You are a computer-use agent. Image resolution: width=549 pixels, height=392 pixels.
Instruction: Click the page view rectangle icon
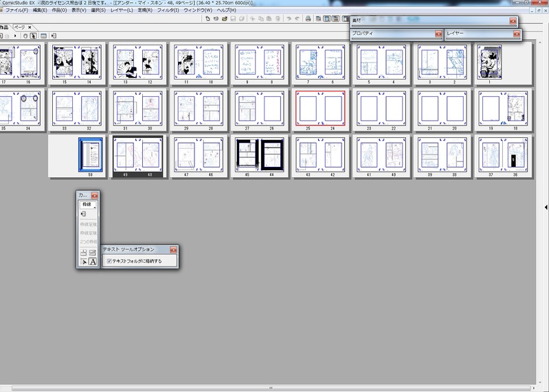[x=43, y=36]
